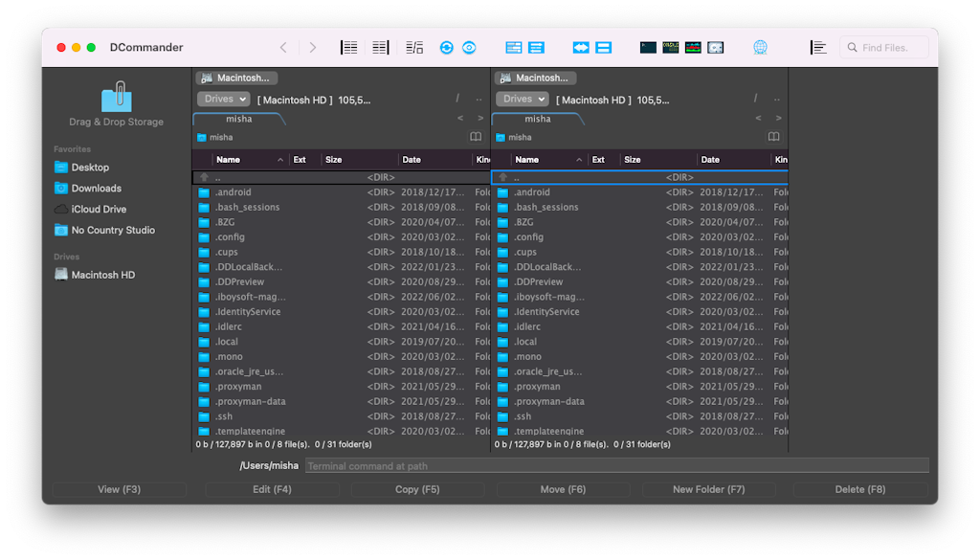Open bookmarks with the book icon in right panel

(x=773, y=137)
